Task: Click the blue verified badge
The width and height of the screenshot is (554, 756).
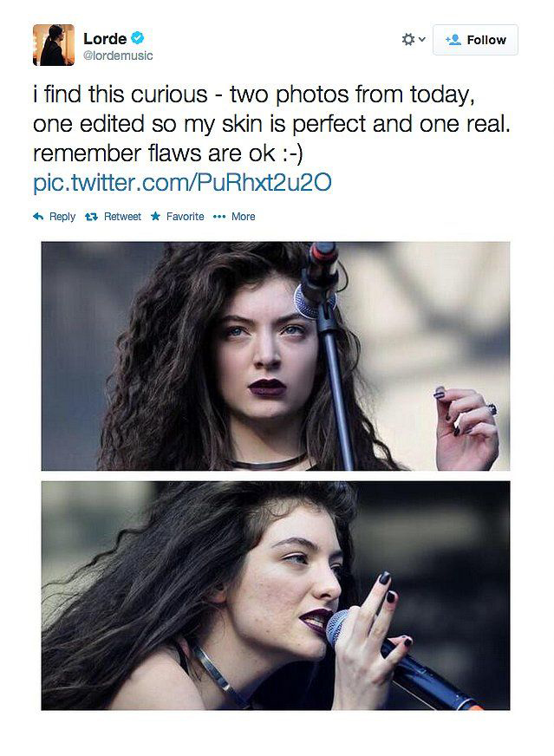Action: point(137,37)
